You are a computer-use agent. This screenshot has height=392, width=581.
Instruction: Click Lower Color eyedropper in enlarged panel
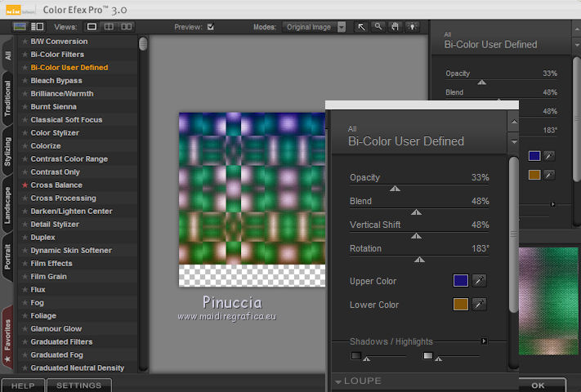tap(479, 305)
